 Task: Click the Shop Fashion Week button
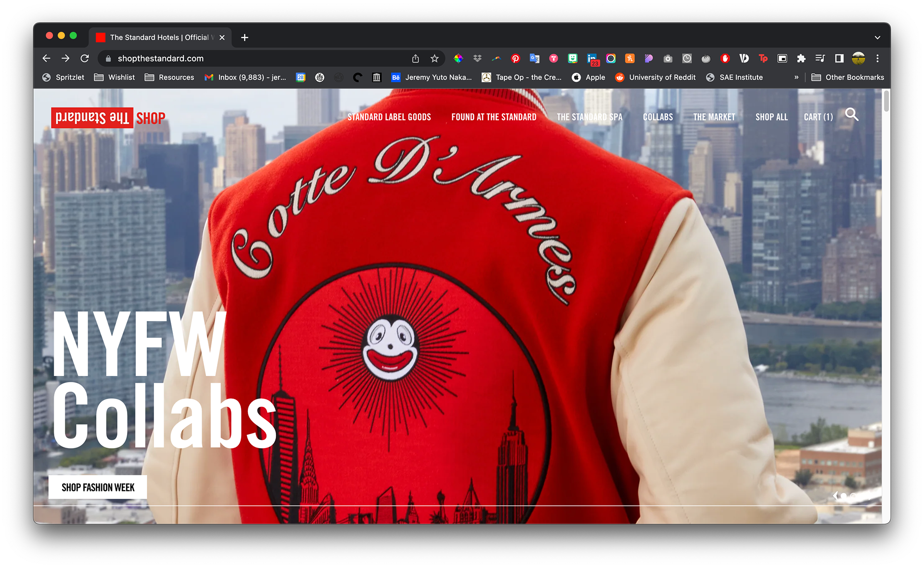(98, 488)
